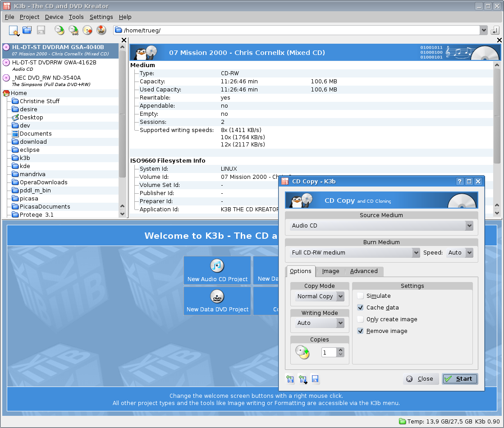Viewport: 504px width, 428px height.
Task: Open the Source Medium Audio CD dropdown
Action: point(381,226)
